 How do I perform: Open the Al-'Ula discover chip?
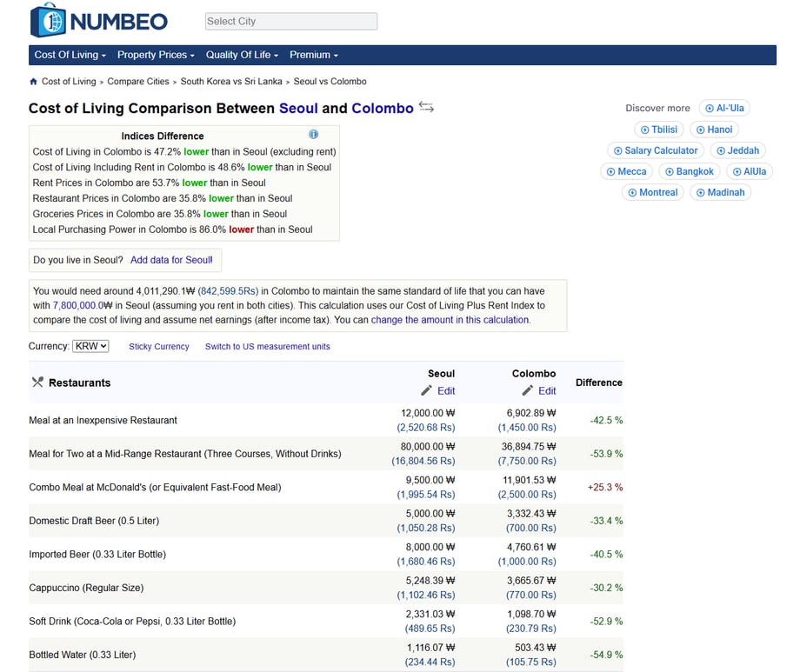coord(724,109)
